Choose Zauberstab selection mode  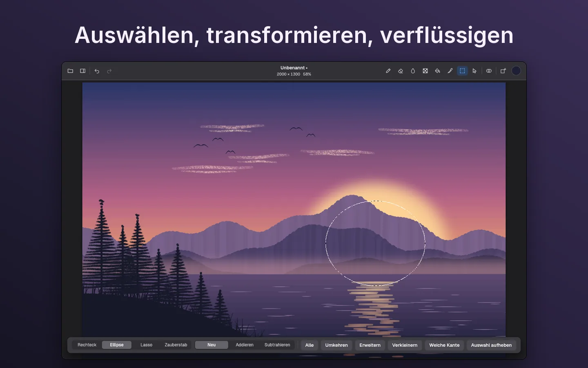coord(176,345)
